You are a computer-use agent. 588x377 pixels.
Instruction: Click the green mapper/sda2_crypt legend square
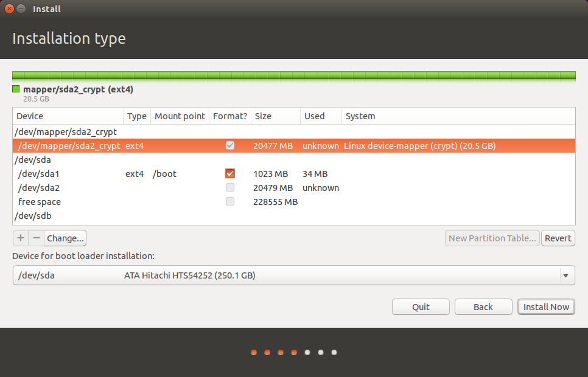coord(16,89)
